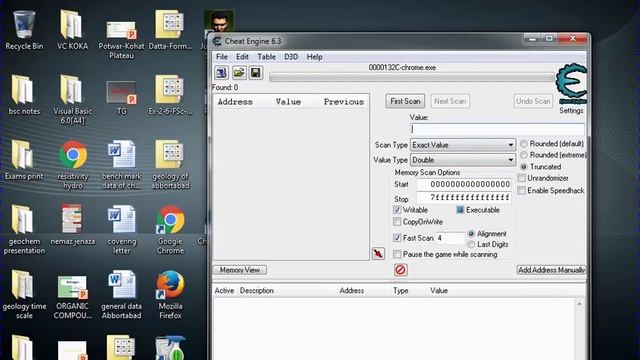Screen dimensions: 640x360
Task: Focus the Value input field
Action: (498, 129)
